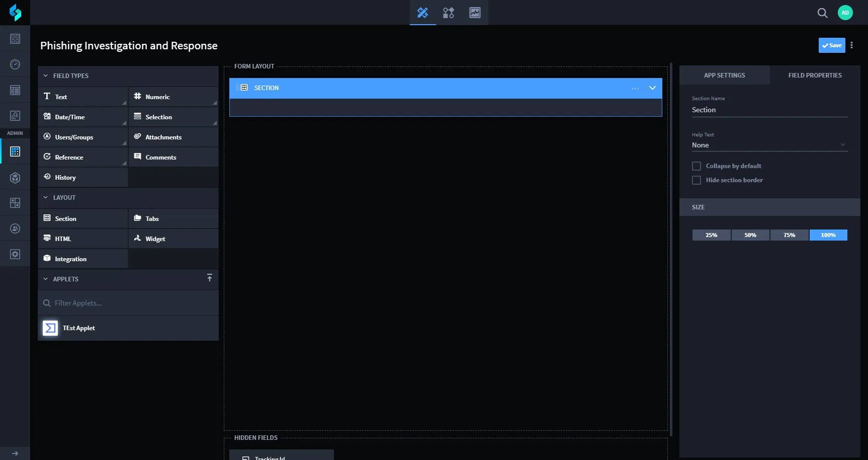Open the user management icon in sidebar

[15, 228]
